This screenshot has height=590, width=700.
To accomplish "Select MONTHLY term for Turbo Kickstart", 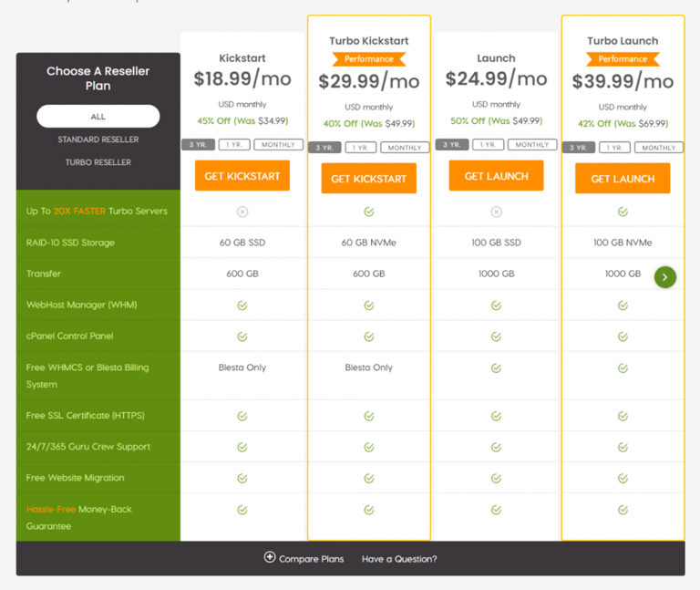I will click(x=405, y=148).
